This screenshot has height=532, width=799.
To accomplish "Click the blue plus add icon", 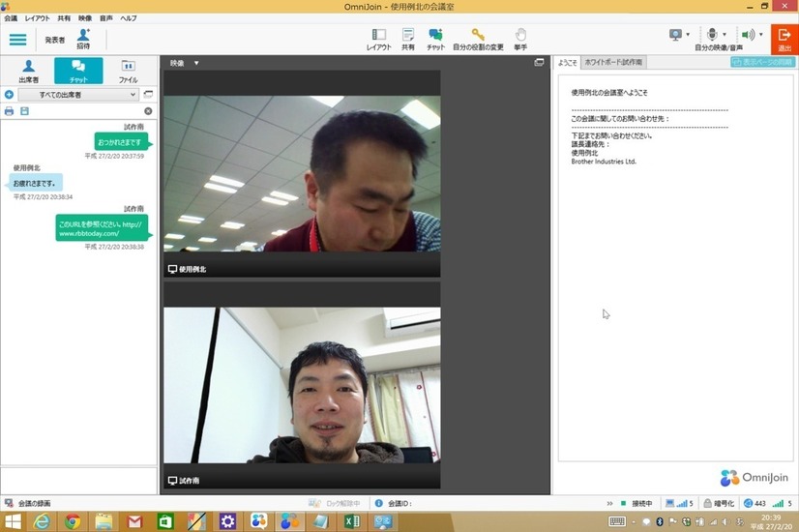I will 9,94.
